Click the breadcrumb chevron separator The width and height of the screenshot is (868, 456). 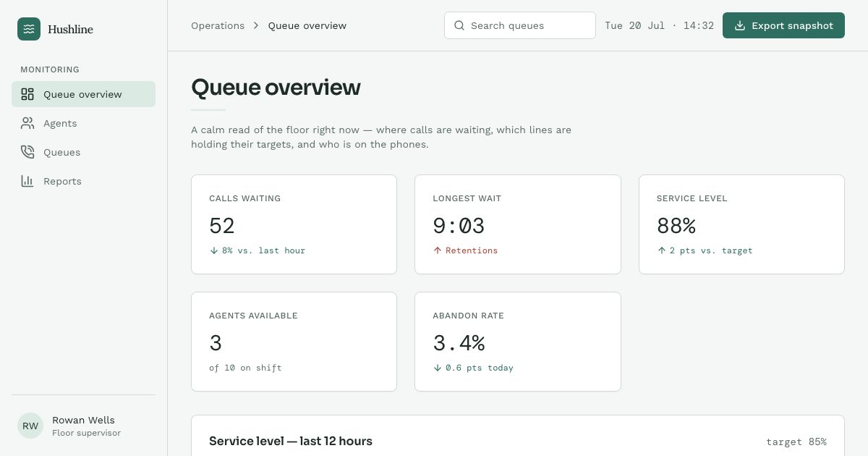click(256, 25)
